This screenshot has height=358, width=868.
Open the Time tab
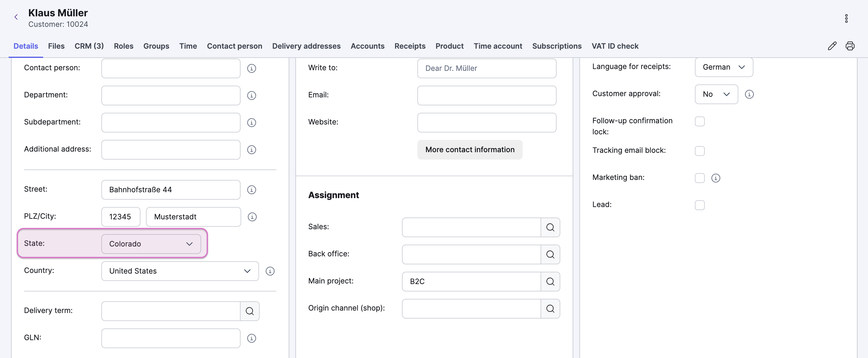[x=188, y=46]
